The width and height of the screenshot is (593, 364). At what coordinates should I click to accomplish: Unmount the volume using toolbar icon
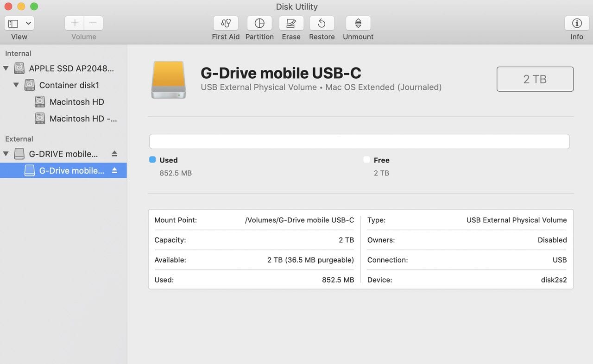point(358,23)
